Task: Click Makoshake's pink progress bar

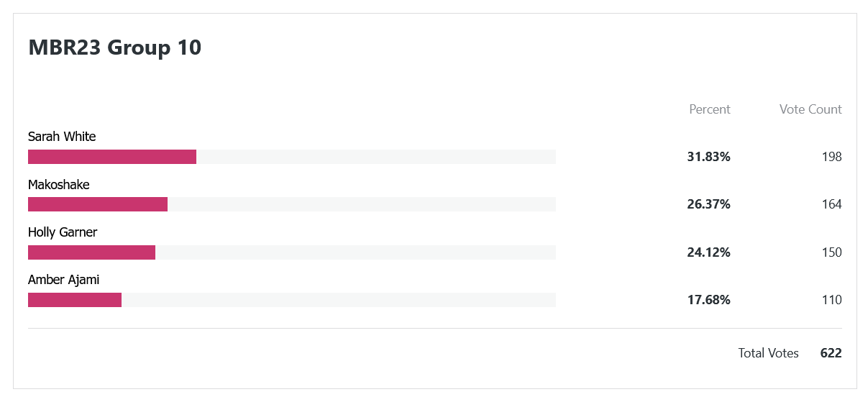Action: pos(98,204)
